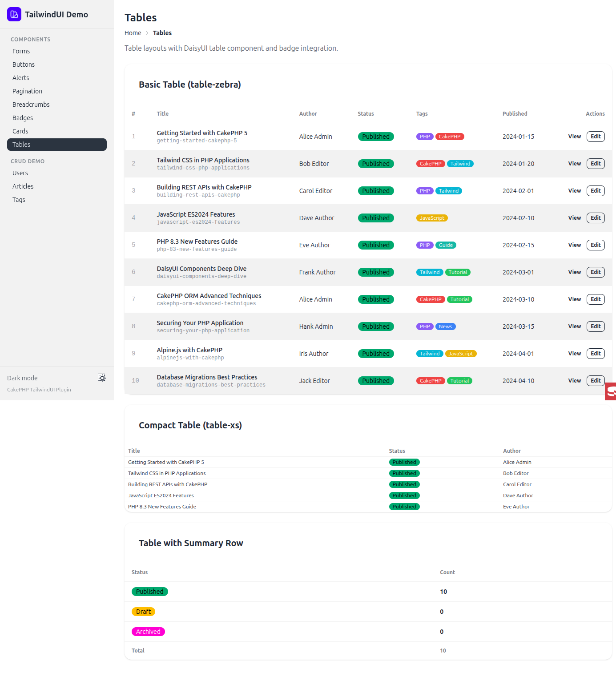616x681 pixels.
Task: Click the TailwindUI Demo title text
Action: click(x=56, y=14)
